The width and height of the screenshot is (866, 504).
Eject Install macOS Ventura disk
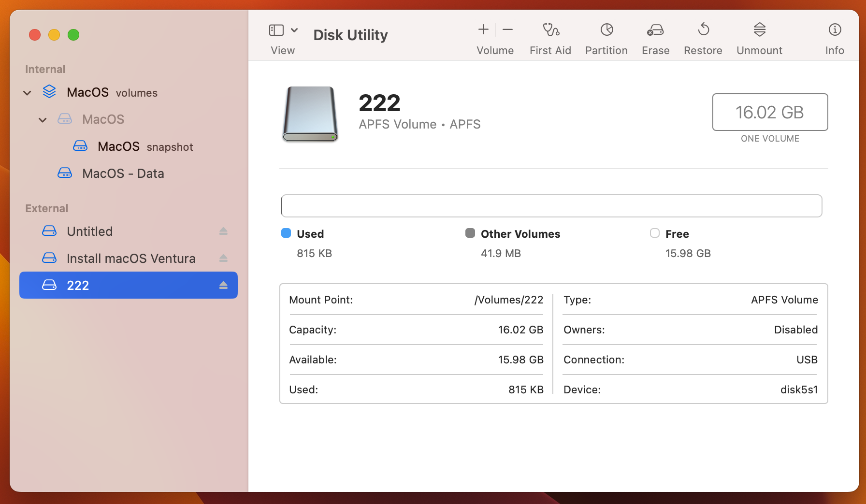click(x=223, y=259)
